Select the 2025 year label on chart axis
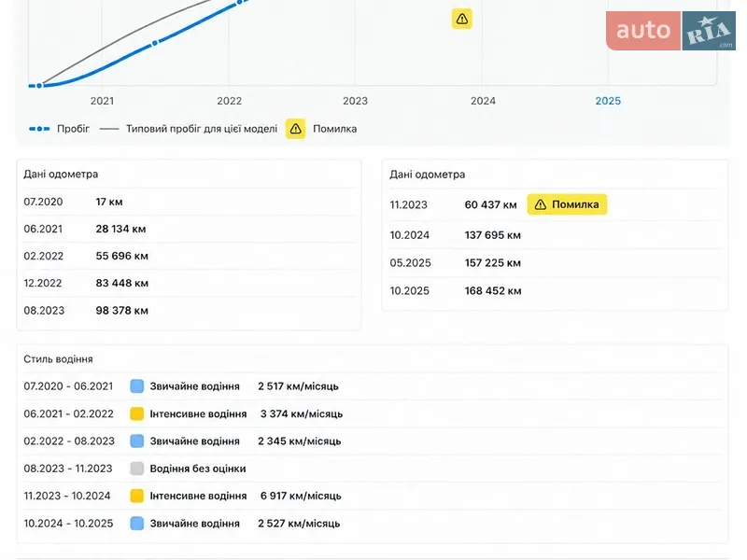Screen dimensions: 747x560 coord(608,101)
